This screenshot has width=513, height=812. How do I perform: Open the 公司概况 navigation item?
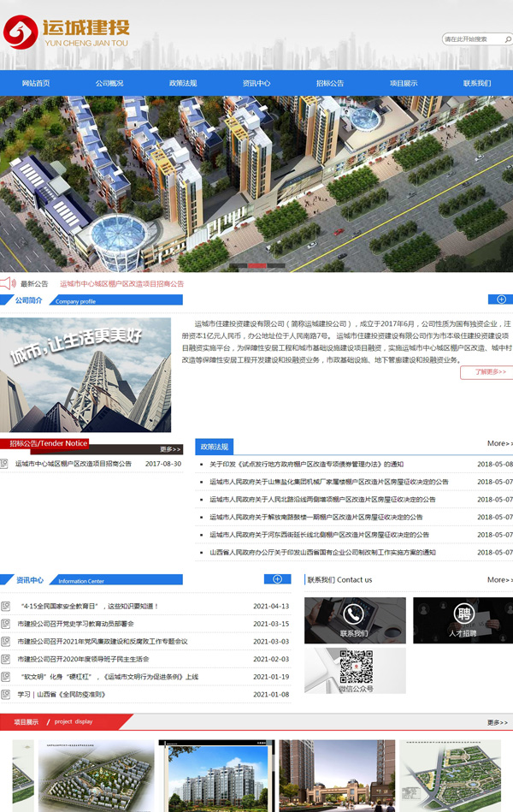tap(109, 83)
